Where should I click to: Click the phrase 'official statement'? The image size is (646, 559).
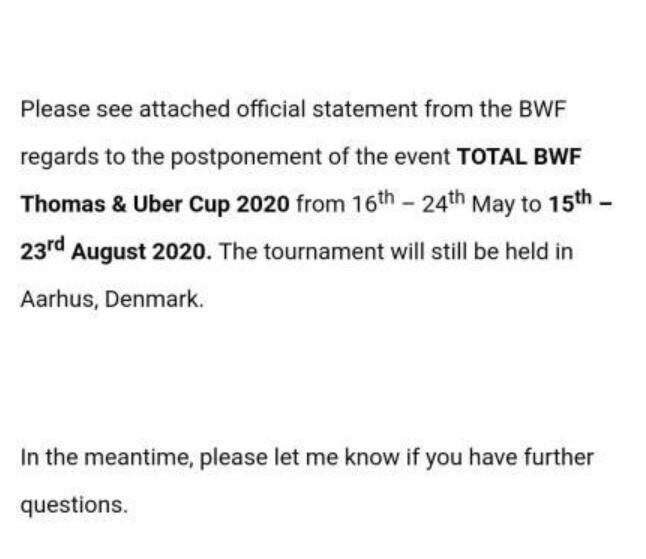328,110
